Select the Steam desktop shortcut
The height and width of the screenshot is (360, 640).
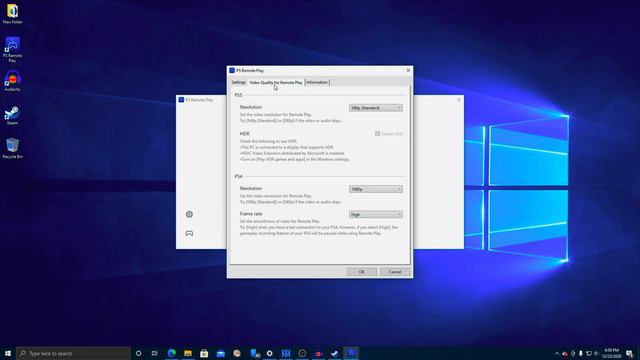pyautogui.click(x=12, y=115)
